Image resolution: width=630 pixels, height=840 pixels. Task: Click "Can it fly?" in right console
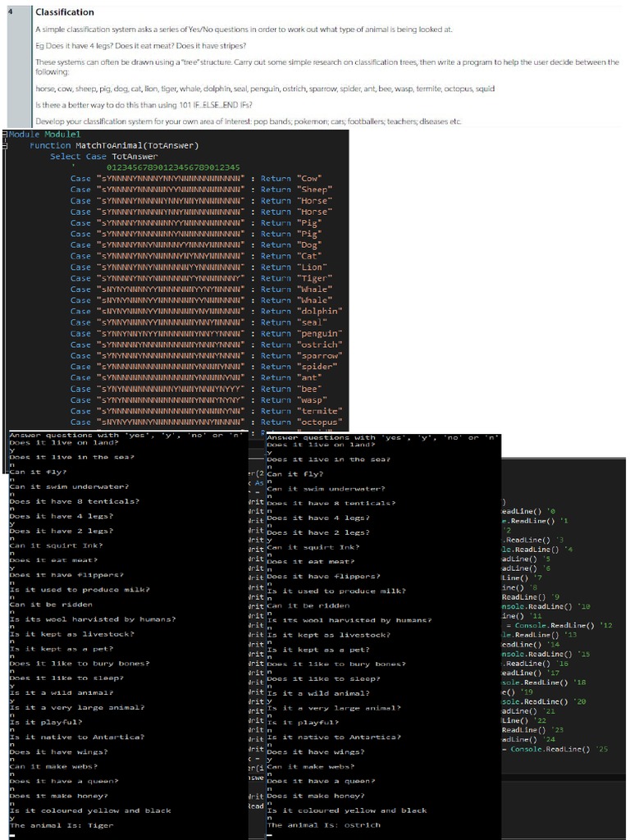pyautogui.click(x=295, y=474)
